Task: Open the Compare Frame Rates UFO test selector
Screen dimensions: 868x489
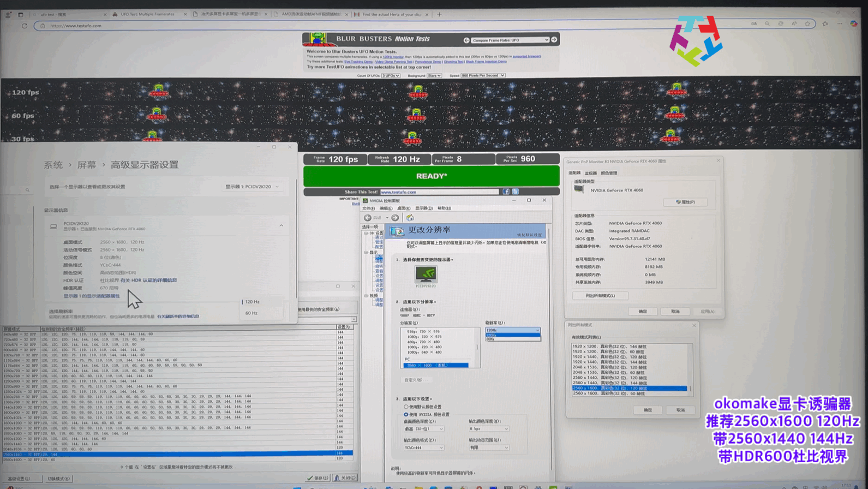Action: pos(510,40)
